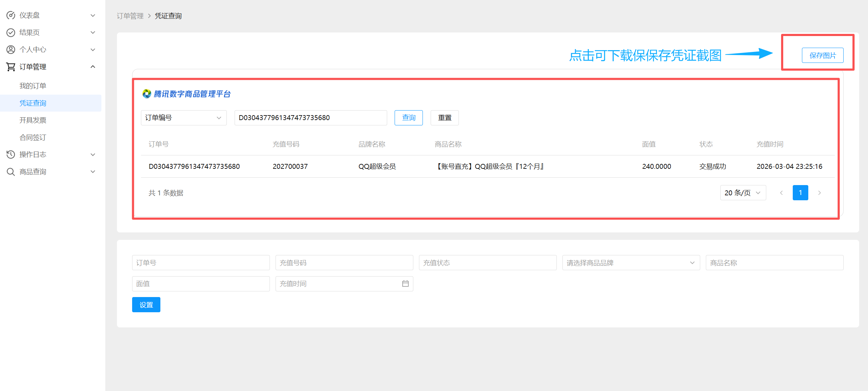This screenshot has width=868, height=391.
Task: Go to previous page arrow
Action: tap(781, 193)
